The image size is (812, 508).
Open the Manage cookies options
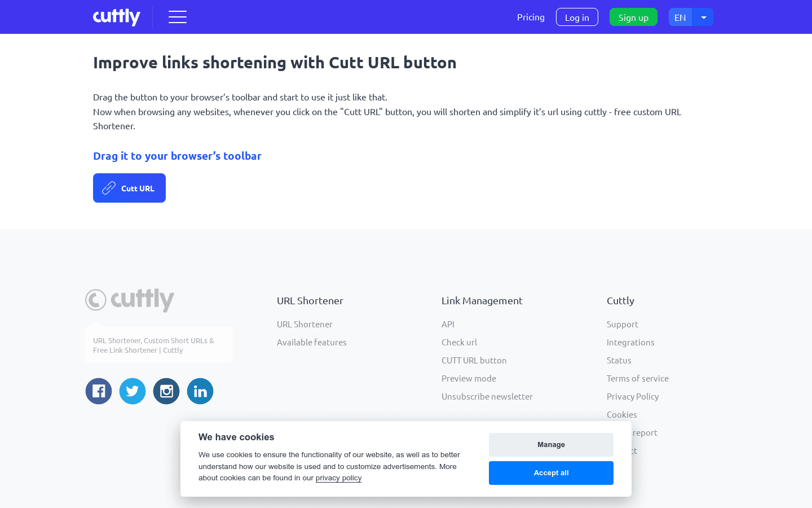click(551, 445)
